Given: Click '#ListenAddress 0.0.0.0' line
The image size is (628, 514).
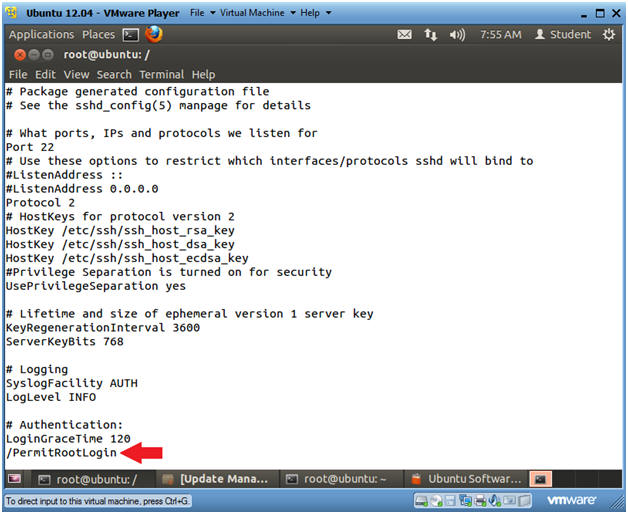Looking at the screenshot, I should (82, 189).
